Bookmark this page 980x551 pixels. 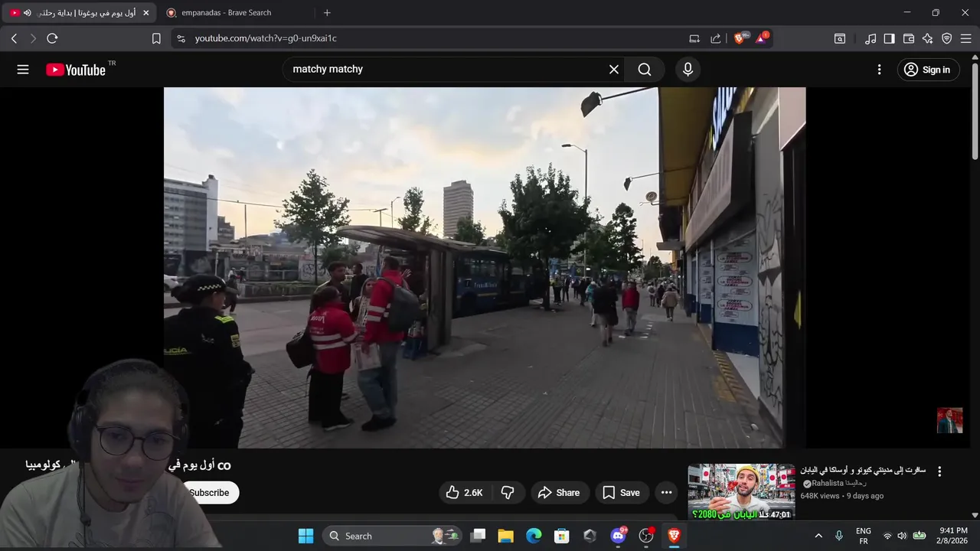point(156,38)
